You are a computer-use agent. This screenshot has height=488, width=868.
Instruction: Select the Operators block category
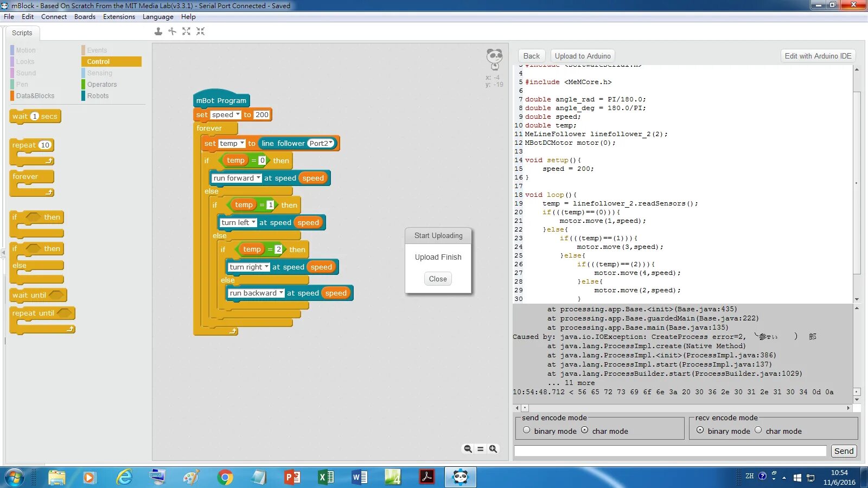click(111, 85)
